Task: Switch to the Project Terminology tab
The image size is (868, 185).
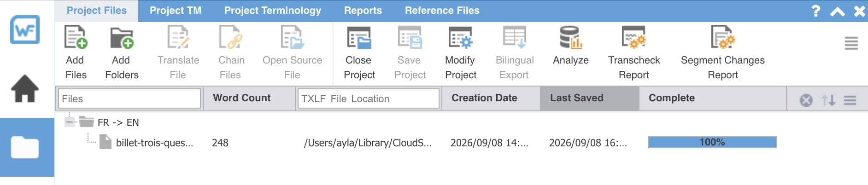Action: click(273, 11)
